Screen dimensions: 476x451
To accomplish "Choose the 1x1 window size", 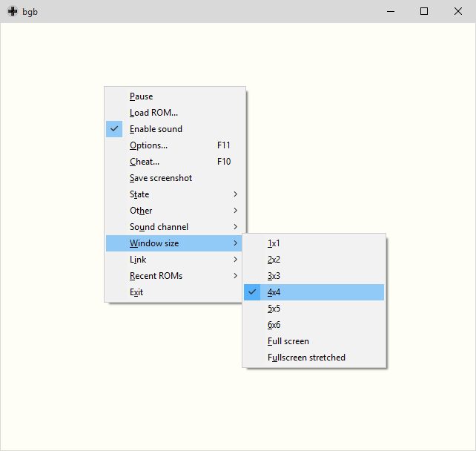I will 274,243.
